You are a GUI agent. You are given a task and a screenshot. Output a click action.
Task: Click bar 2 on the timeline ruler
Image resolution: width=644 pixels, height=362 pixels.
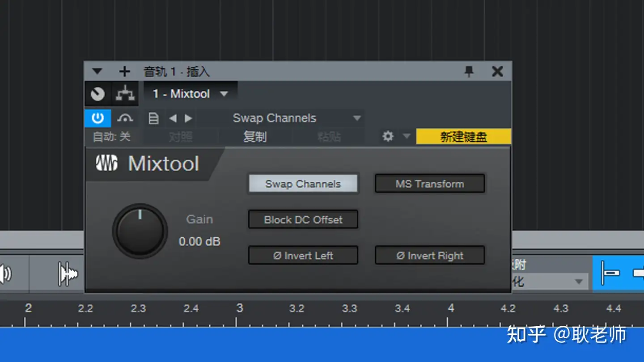(28, 308)
